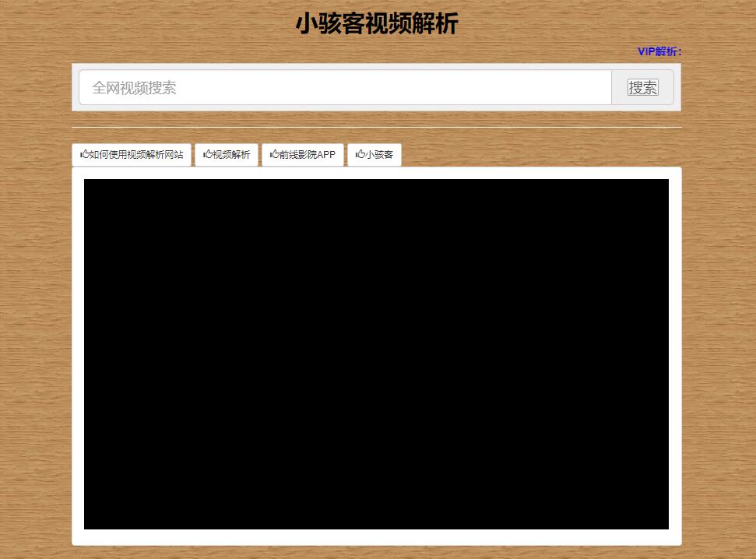Click the 全网视频搜索 search input field

coord(345,87)
